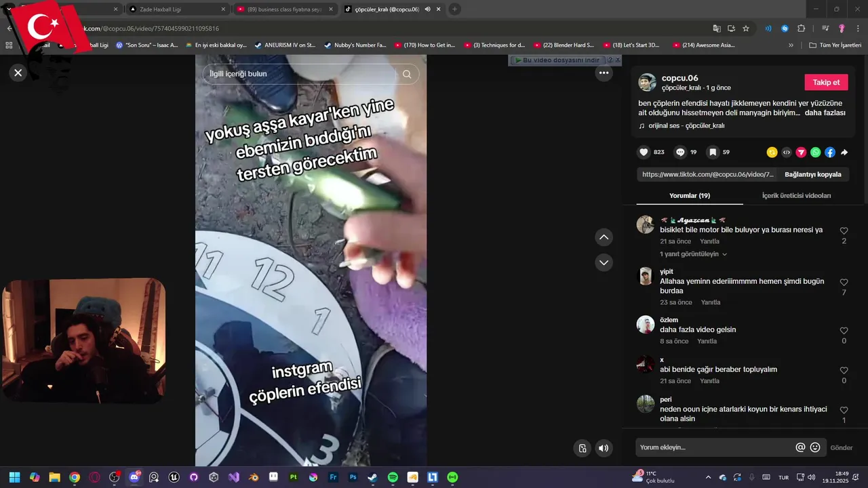Open the Extensions puzzle menu
868x488 pixels.
tap(801, 28)
